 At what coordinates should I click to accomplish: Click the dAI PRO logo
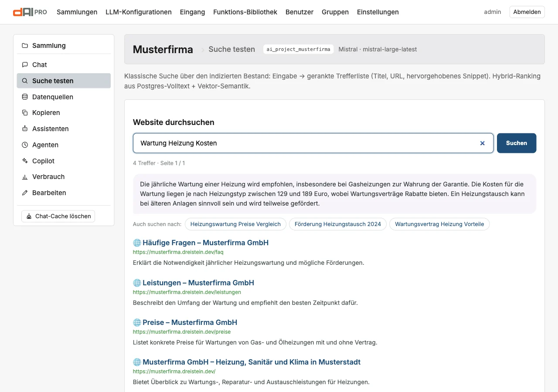click(x=30, y=12)
